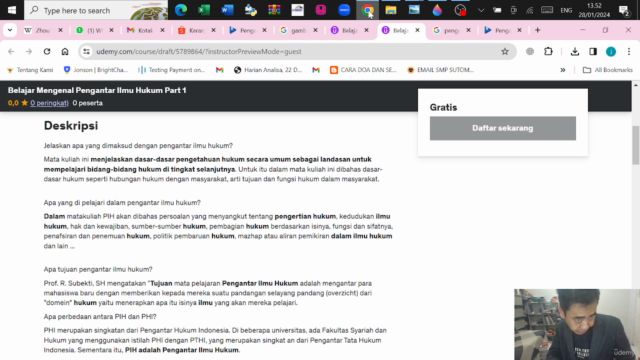
Task: Click the Deskripsi heading text
Action: coord(71,126)
